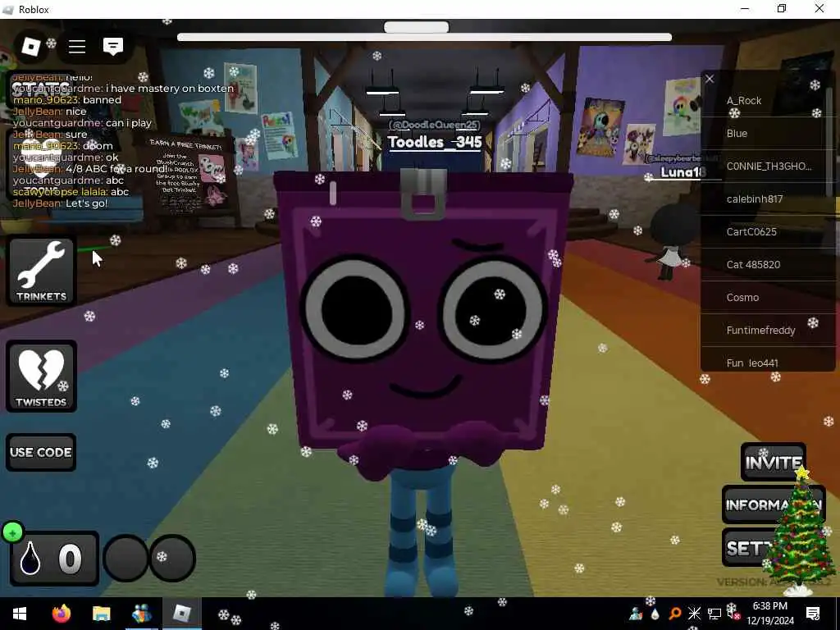The width and height of the screenshot is (840, 630).
Task: Click the Roblox taskbar icon
Action: point(181,614)
